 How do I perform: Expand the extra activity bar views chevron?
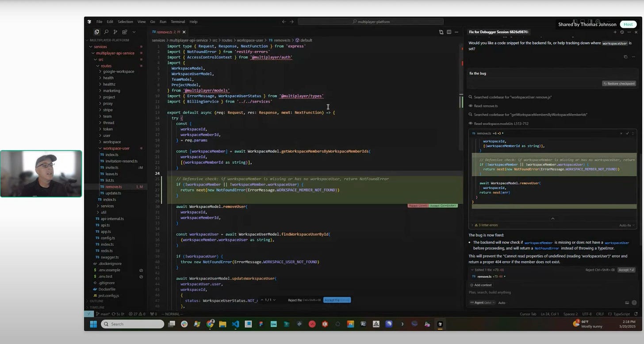click(134, 32)
